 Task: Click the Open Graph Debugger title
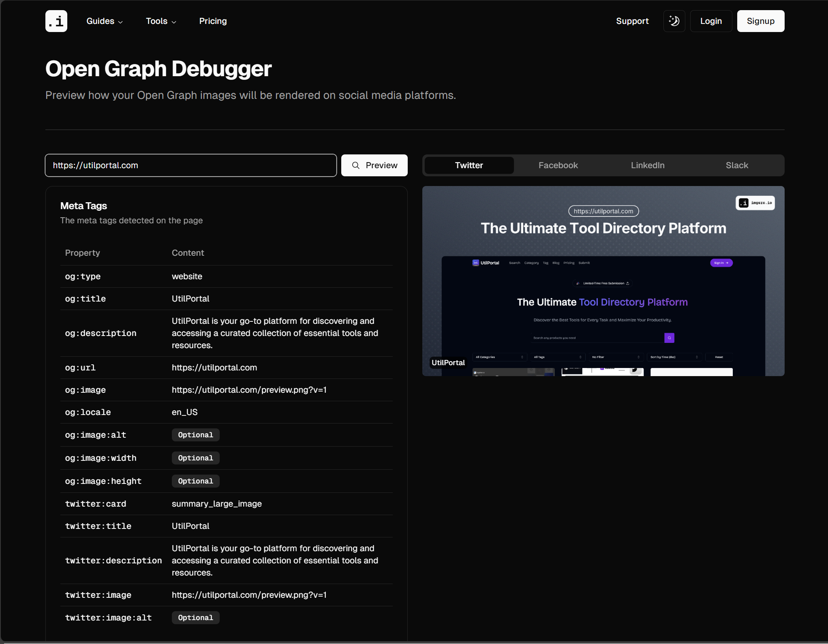coord(158,68)
